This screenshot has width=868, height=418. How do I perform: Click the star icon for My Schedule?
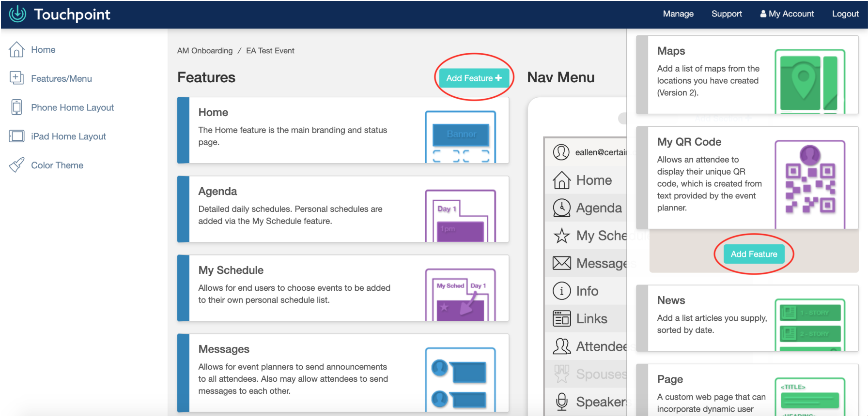[x=561, y=236]
